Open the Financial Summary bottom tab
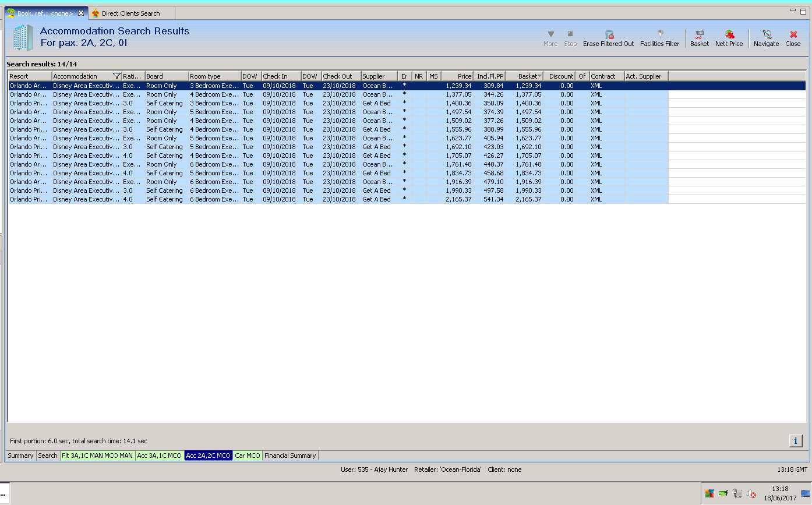 290,455
